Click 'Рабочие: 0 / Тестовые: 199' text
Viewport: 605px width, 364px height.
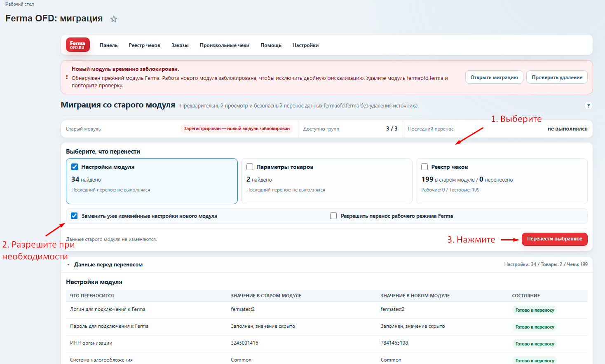tap(450, 190)
